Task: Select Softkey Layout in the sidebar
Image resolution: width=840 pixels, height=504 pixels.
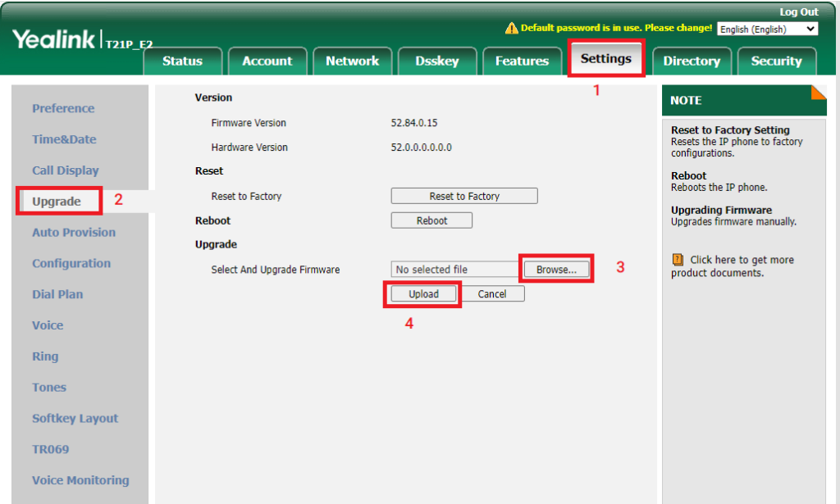Action: 75,418
